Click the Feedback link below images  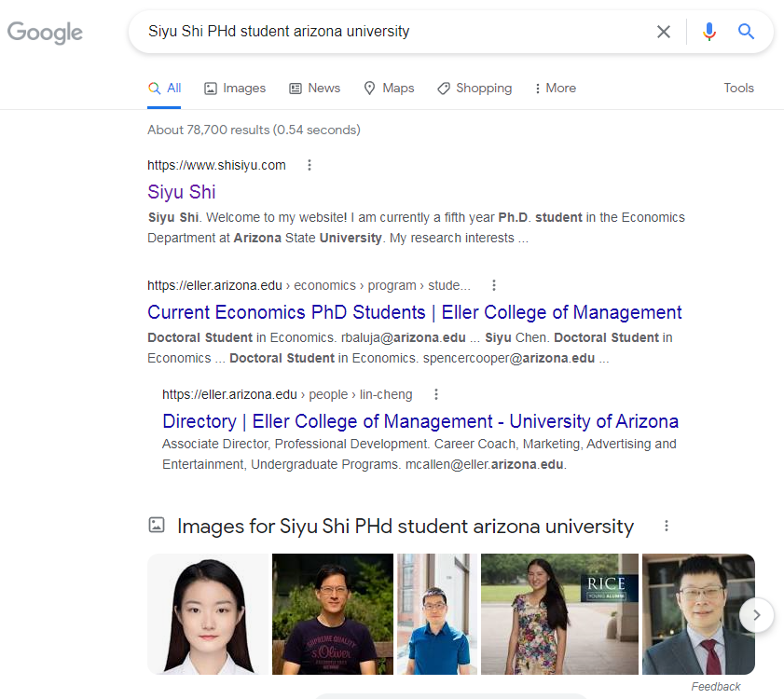tap(716, 687)
